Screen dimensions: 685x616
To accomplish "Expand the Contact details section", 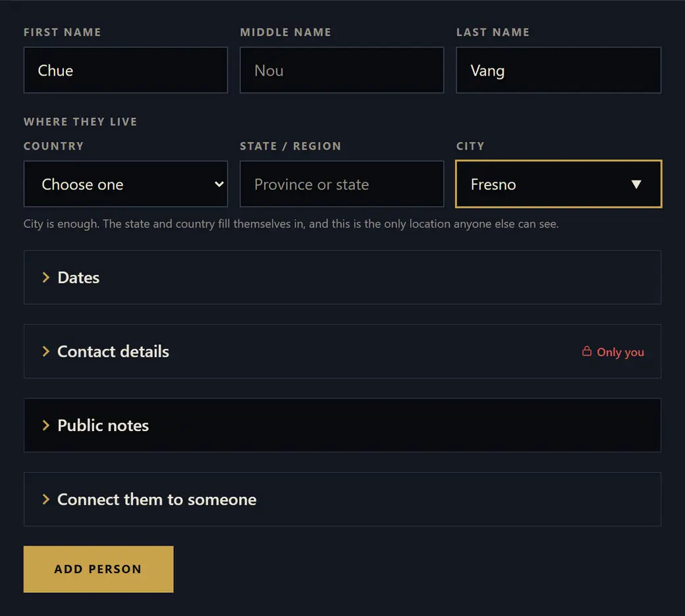I will [342, 351].
